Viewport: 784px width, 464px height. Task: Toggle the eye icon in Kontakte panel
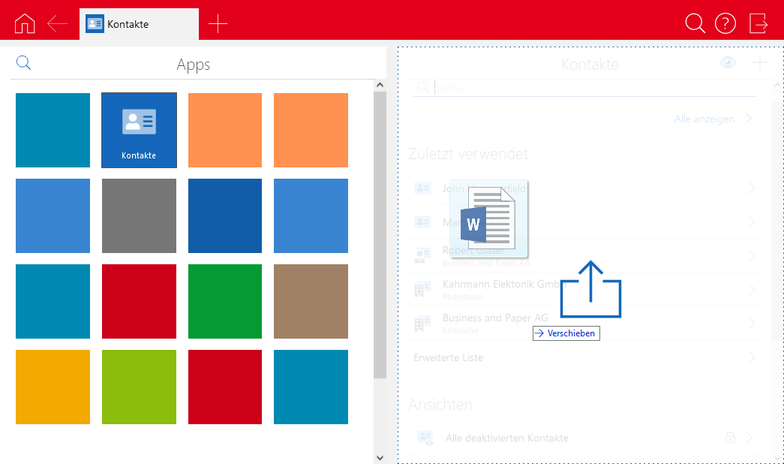(728, 63)
